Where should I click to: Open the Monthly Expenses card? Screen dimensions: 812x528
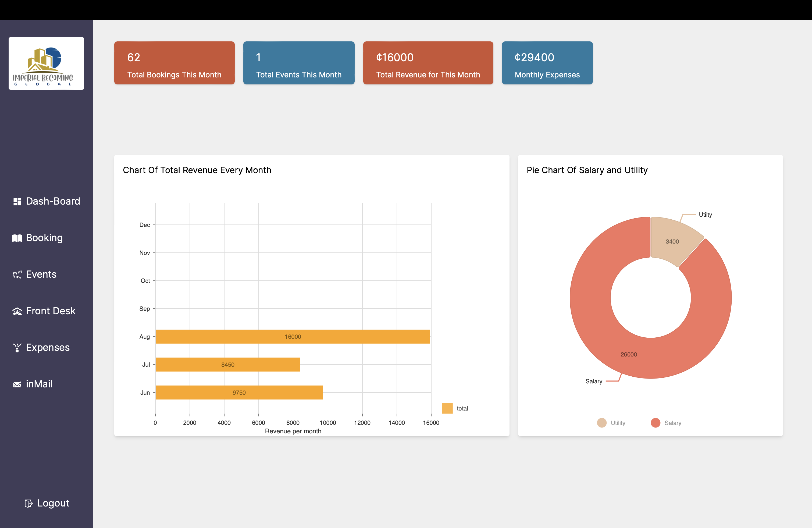pos(547,63)
